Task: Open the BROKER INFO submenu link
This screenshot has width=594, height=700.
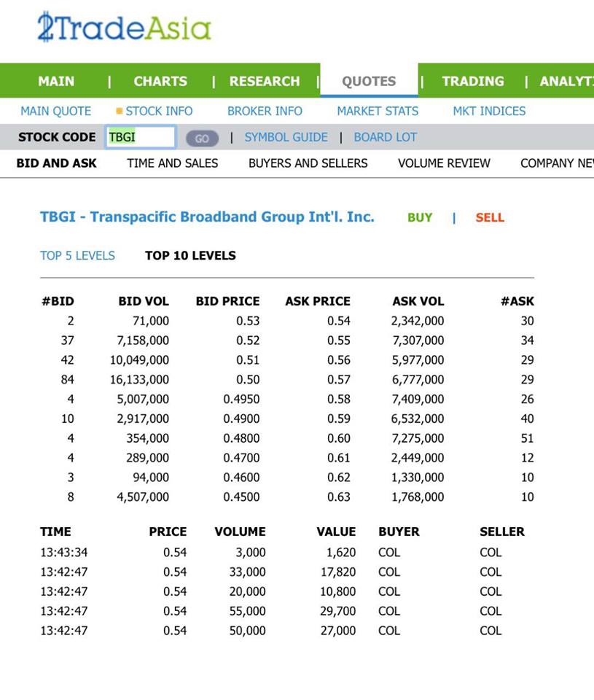Action: 265,111
